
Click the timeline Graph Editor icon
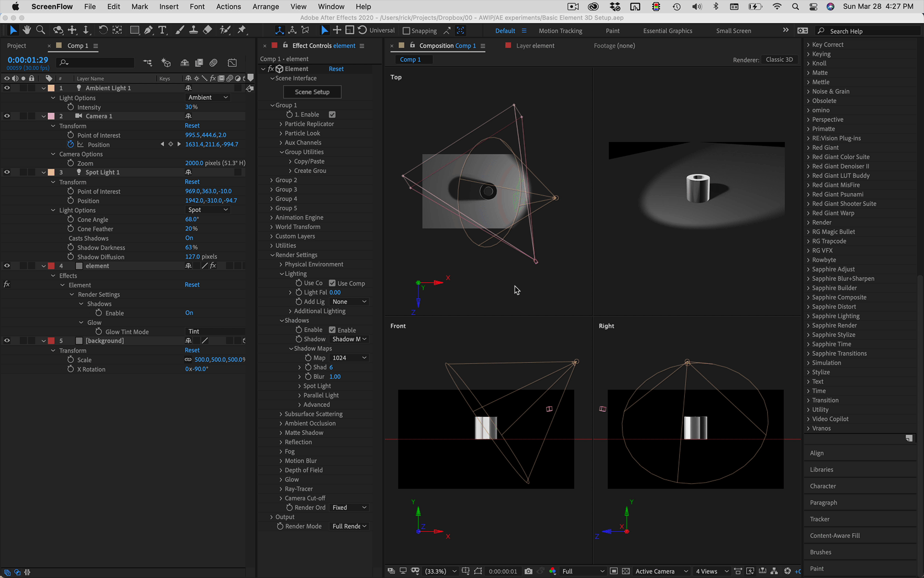[233, 63]
